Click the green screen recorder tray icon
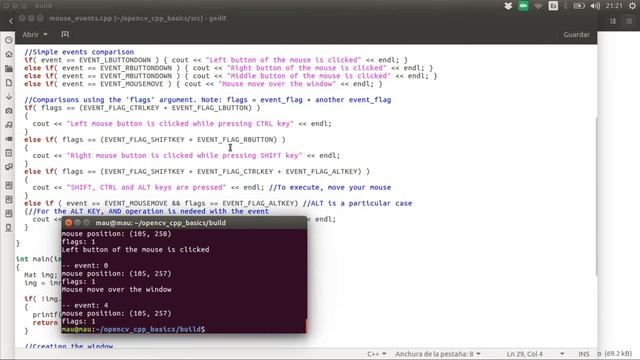 523,6
